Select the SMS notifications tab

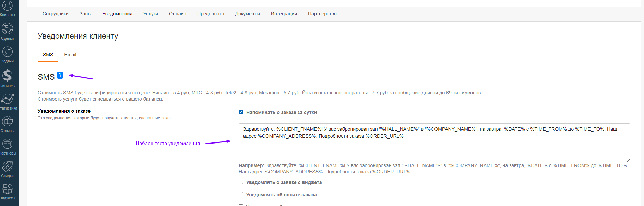(x=48, y=55)
